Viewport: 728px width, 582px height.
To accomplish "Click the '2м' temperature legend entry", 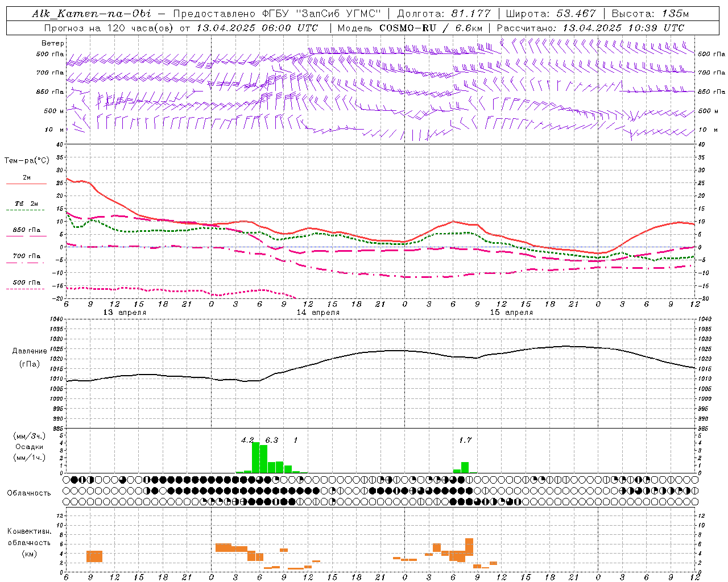I will (x=27, y=178).
